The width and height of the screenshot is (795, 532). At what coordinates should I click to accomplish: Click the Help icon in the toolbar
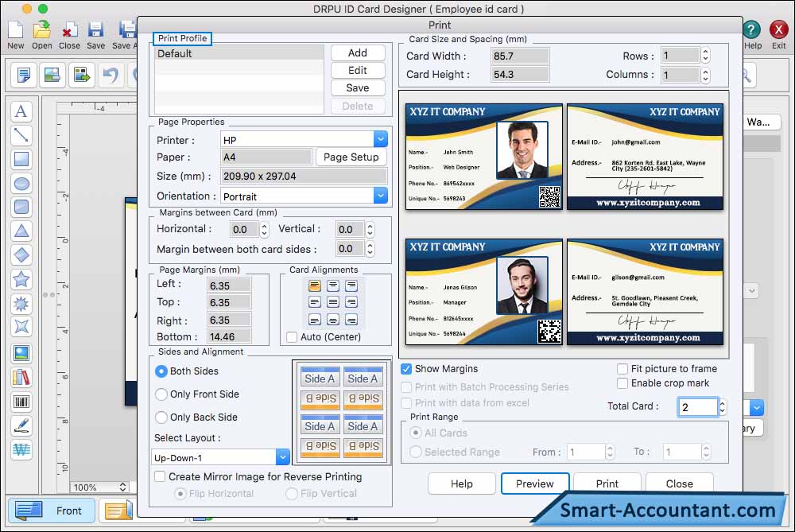coord(752,29)
